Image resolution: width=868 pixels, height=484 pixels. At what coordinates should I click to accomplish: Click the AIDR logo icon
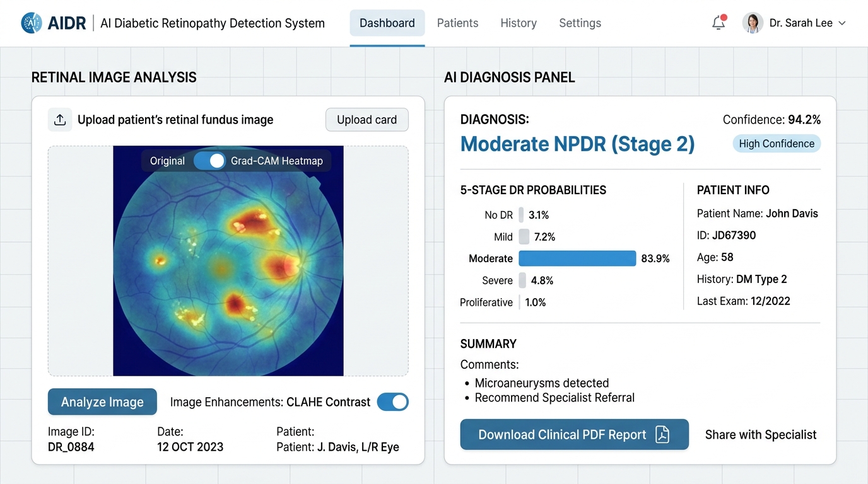[31, 23]
